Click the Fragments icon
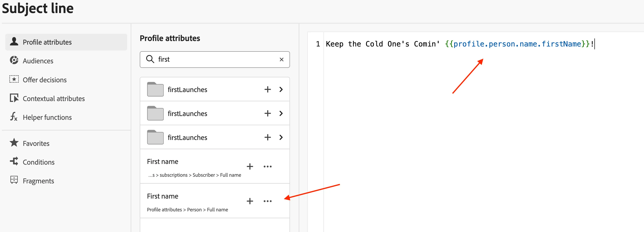 point(14,180)
